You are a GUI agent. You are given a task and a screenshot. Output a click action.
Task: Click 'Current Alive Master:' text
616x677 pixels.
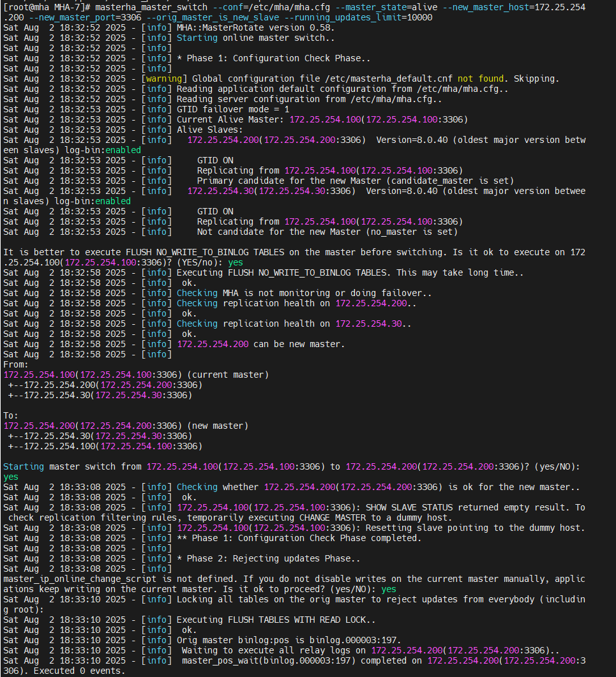point(230,119)
